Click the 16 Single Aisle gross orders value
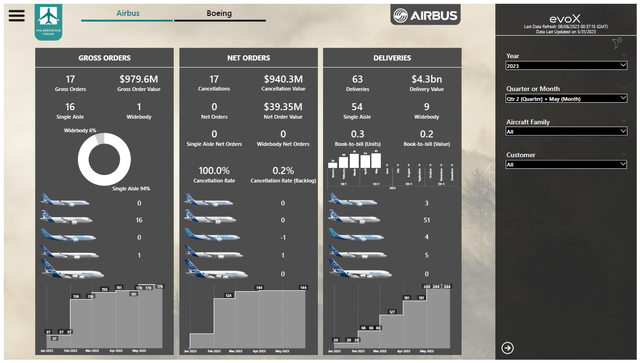The image size is (640, 363). [x=70, y=107]
